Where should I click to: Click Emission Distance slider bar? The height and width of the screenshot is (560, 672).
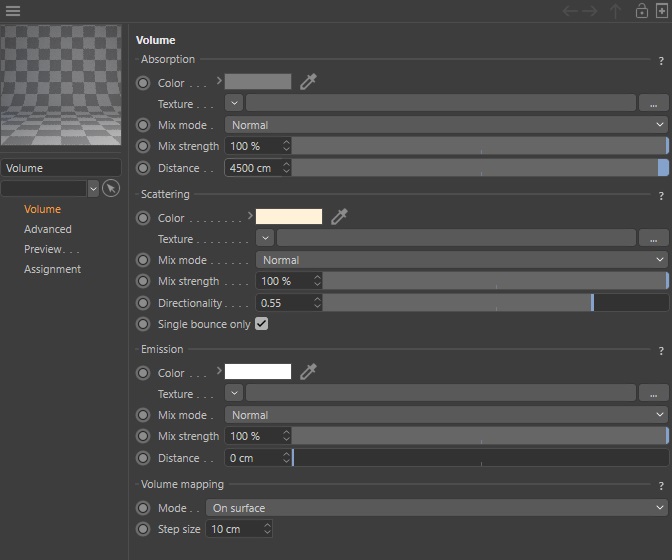point(480,458)
